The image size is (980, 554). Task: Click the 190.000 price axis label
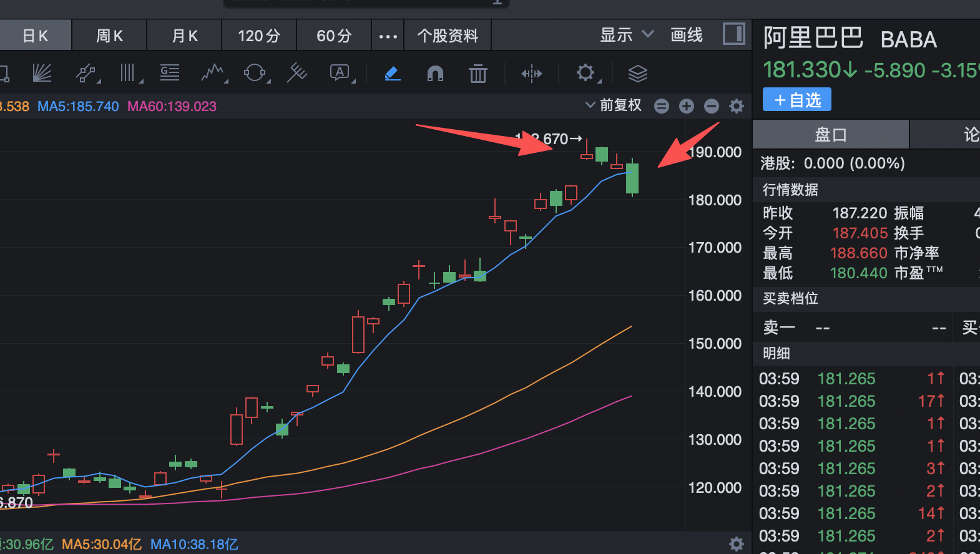tap(715, 152)
